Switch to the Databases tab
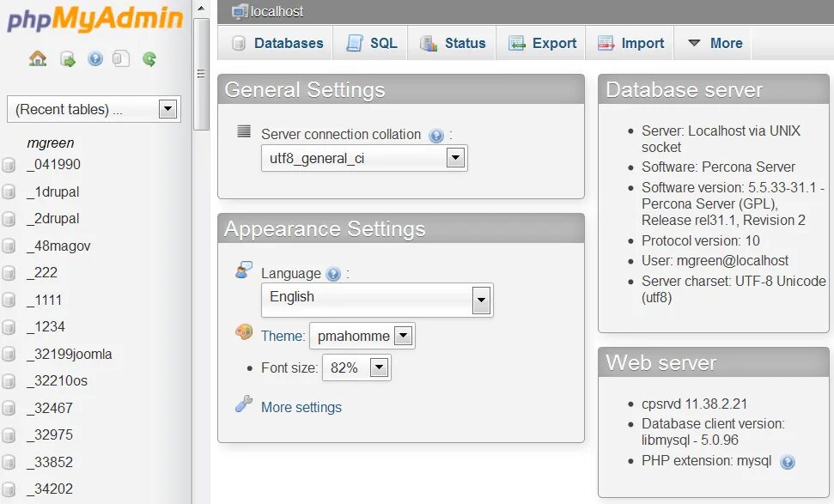 tap(277, 43)
